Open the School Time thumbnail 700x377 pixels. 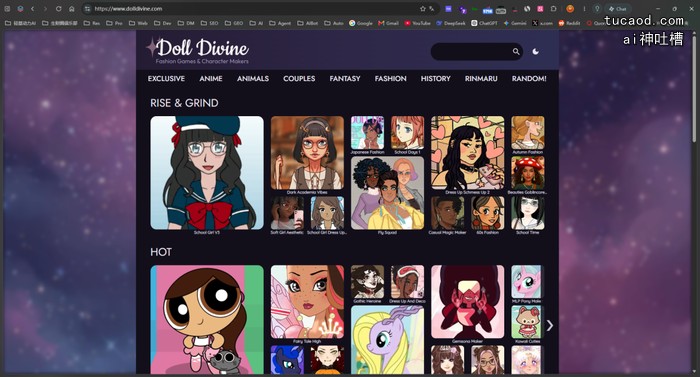coord(528,213)
